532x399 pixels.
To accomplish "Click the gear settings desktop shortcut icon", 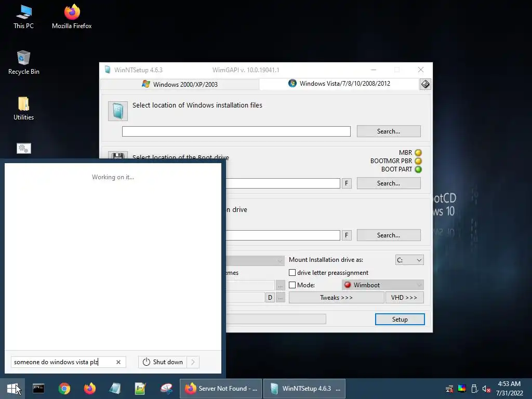I will coord(24,148).
